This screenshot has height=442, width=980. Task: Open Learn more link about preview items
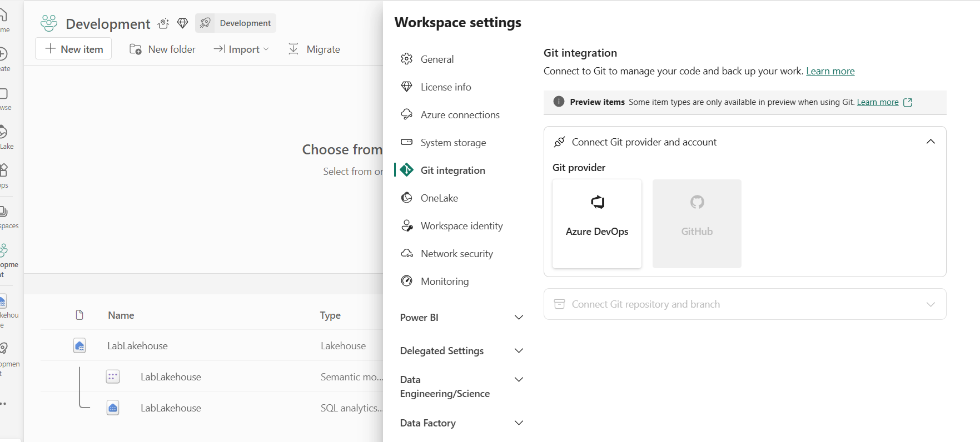click(878, 102)
